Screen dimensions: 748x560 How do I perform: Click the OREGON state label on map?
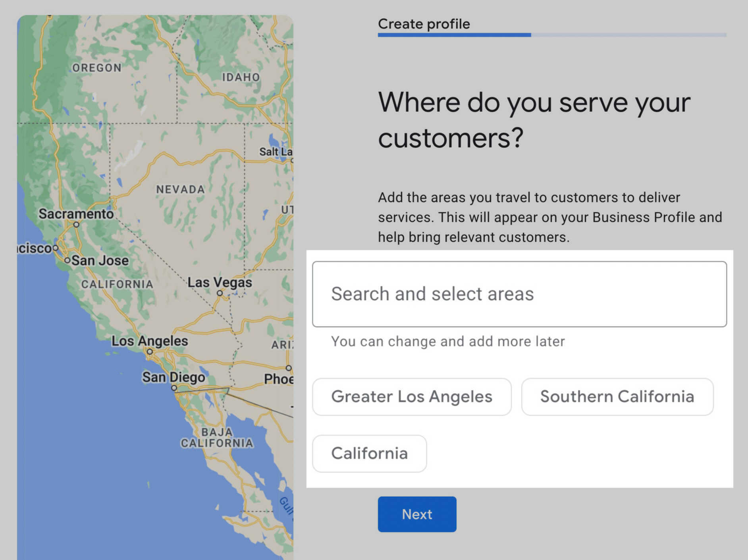[x=97, y=68]
